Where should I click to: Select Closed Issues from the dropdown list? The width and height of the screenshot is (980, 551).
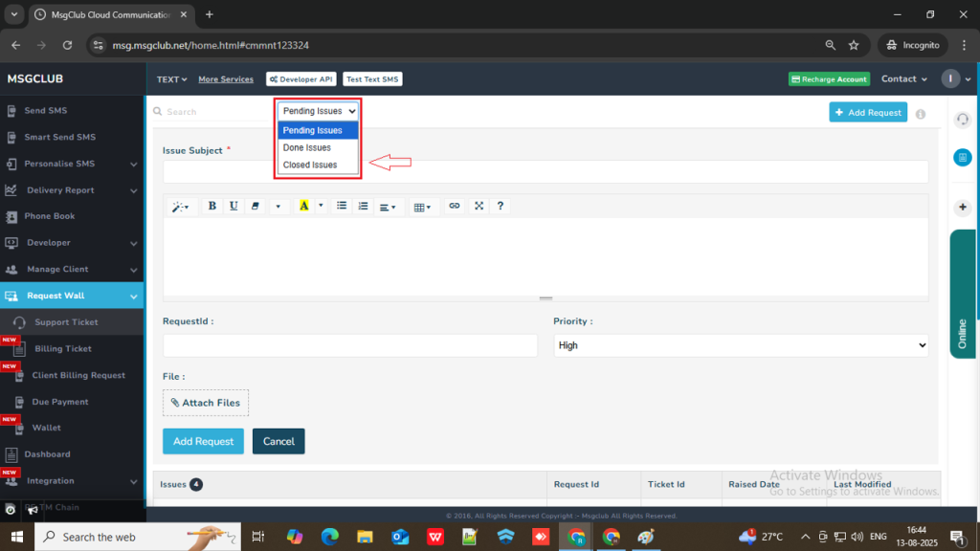click(318, 165)
